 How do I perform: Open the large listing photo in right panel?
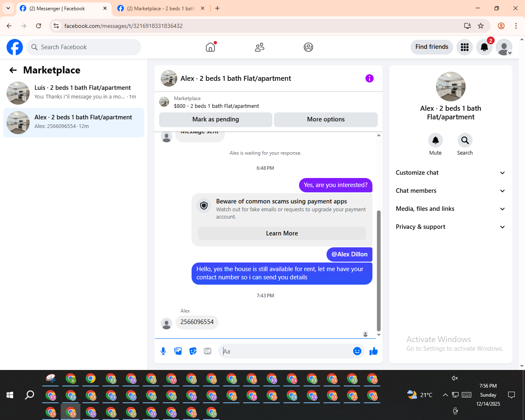(x=451, y=87)
